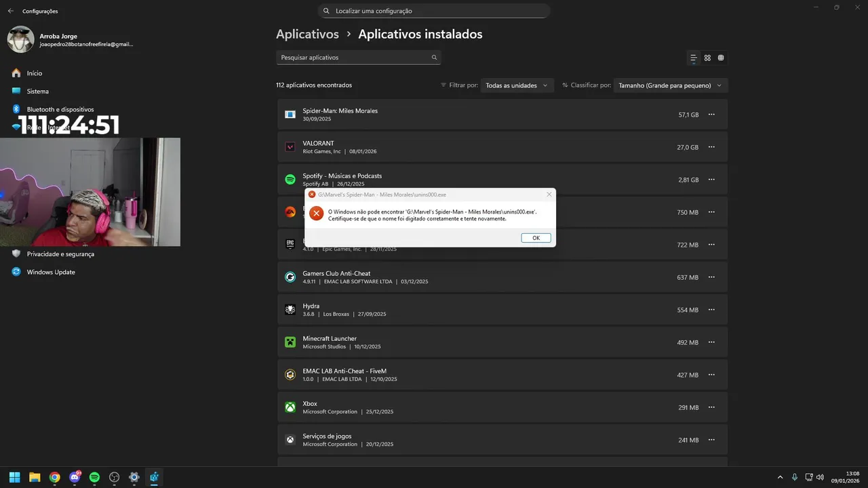
Task: Close the unins000.exe error dialog
Action: tap(549, 195)
